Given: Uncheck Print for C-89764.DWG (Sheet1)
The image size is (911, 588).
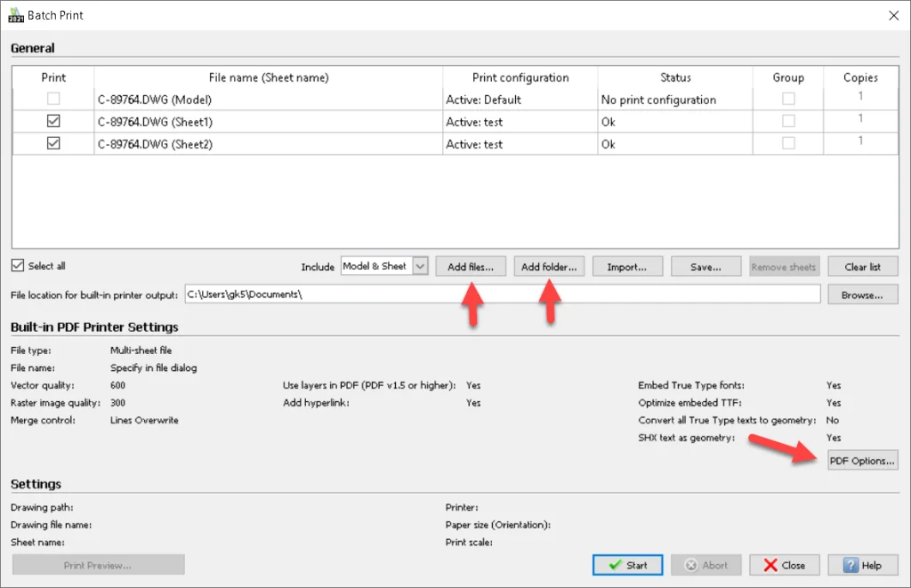Looking at the screenshot, I should pyautogui.click(x=53, y=122).
